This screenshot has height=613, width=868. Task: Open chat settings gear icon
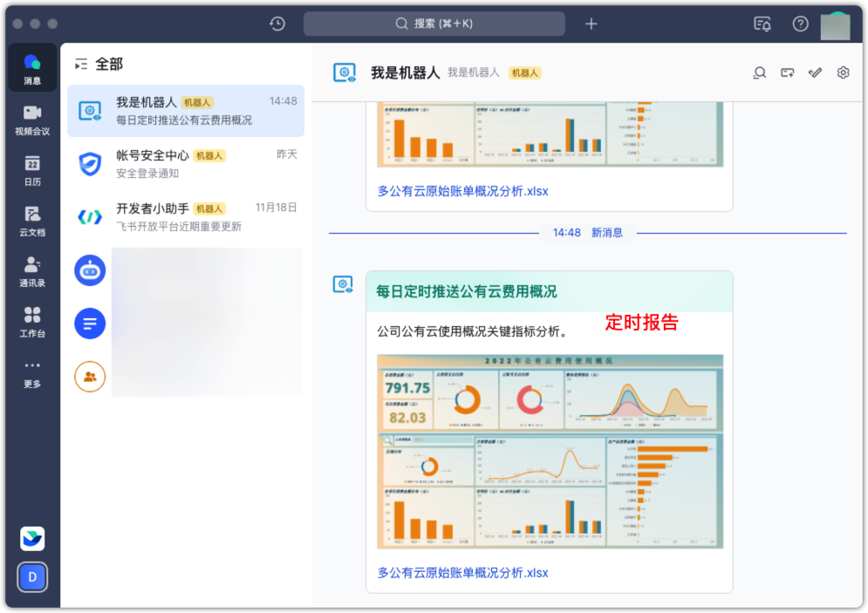coord(843,72)
